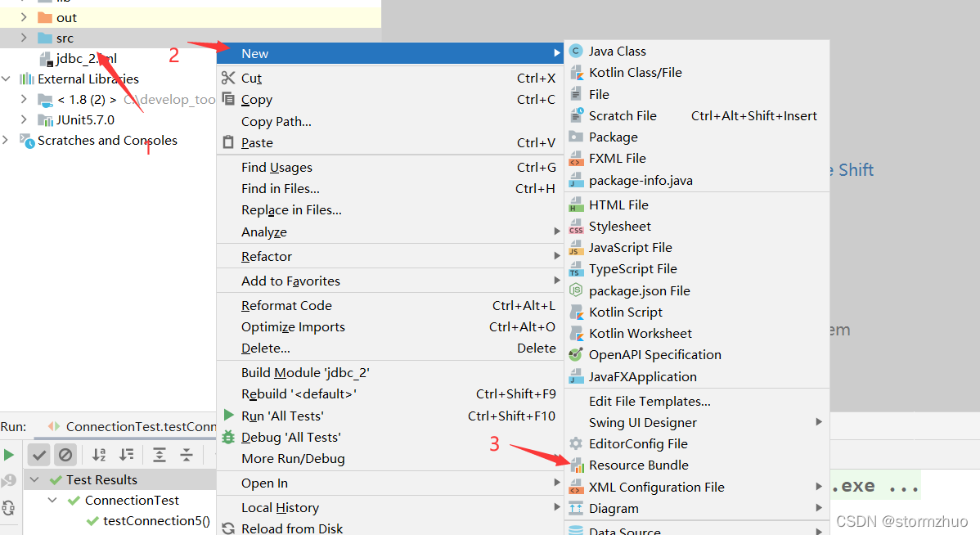Open the Diagram submenu
980x535 pixels.
pyautogui.click(x=697, y=509)
